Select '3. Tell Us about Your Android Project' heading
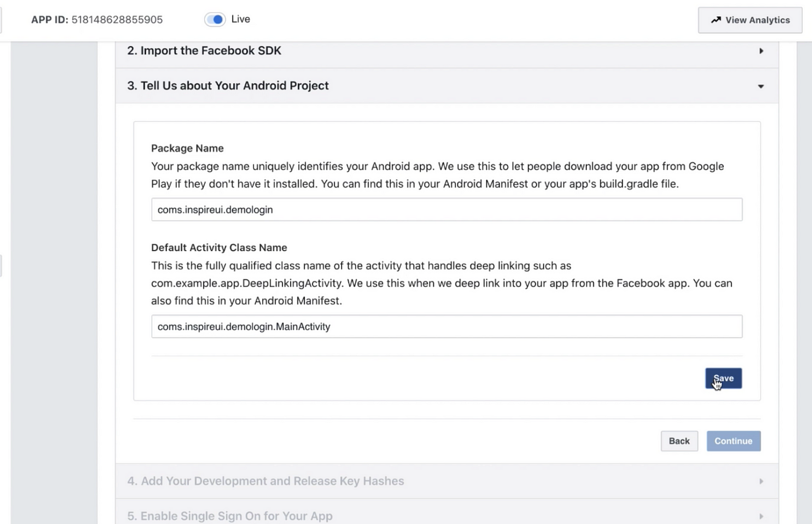This screenshot has width=812, height=524. 228,85
